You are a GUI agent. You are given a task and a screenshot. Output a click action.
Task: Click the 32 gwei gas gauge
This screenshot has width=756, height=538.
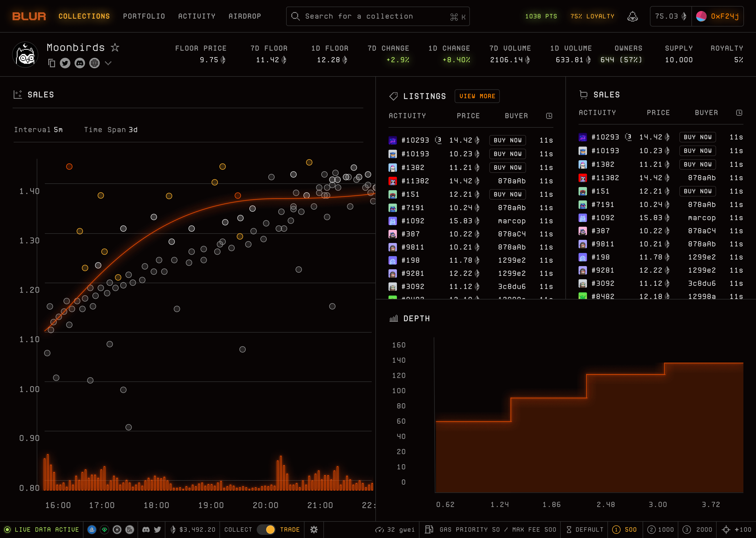(x=395, y=529)
